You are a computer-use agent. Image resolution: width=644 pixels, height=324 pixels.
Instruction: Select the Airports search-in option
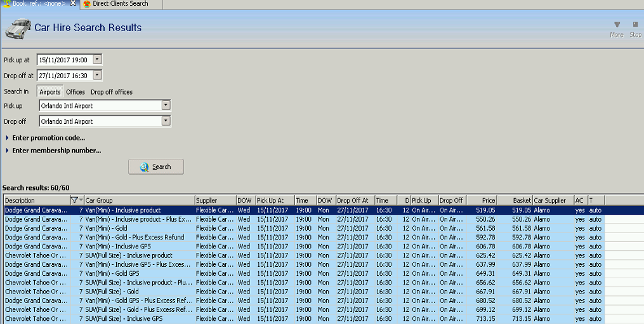point(49,91)
